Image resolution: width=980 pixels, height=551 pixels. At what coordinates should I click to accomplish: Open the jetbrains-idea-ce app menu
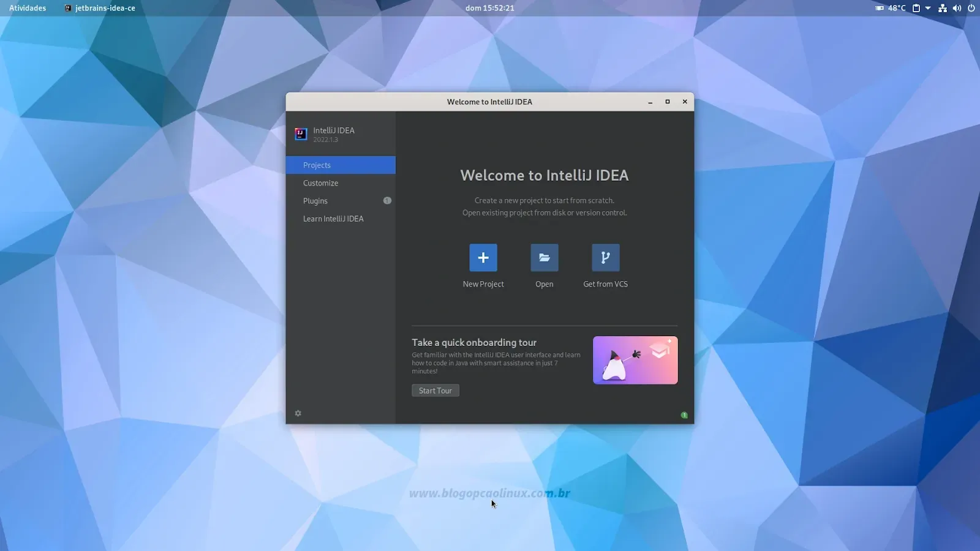pos(100,8)
